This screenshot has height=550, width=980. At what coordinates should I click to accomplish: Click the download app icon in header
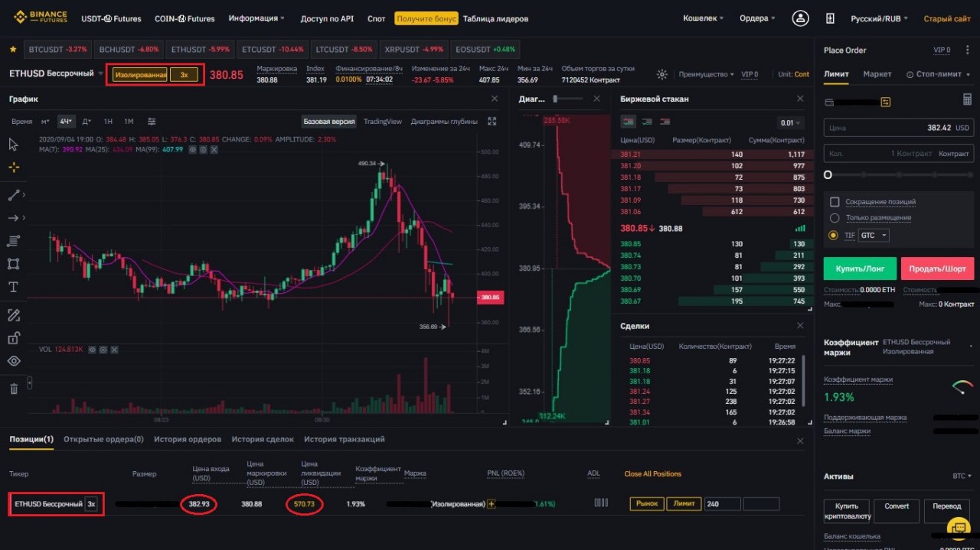[831, 18]
